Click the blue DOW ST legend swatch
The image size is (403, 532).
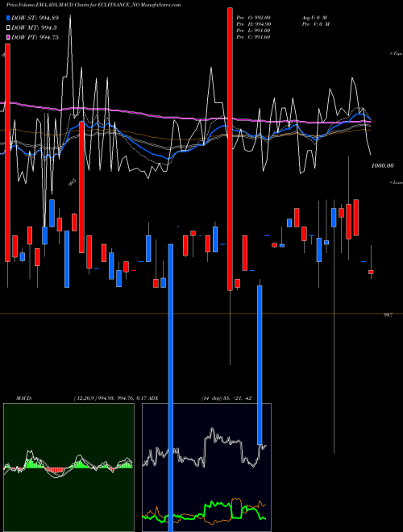coord(8,18)
